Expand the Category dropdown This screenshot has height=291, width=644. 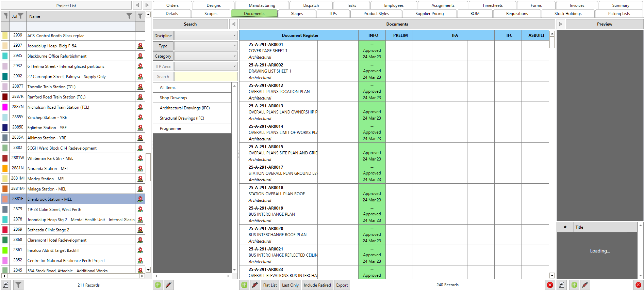pos(205,56)
